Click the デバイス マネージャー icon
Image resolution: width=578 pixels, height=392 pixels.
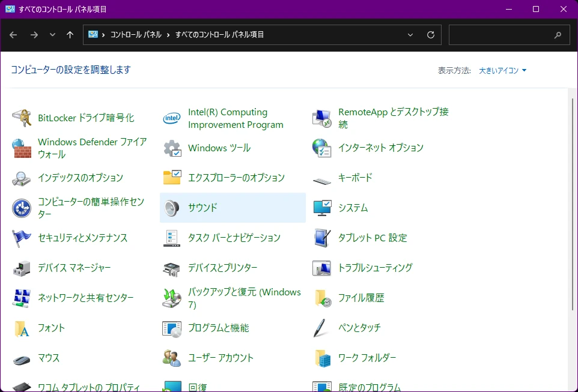click(22, 268)
